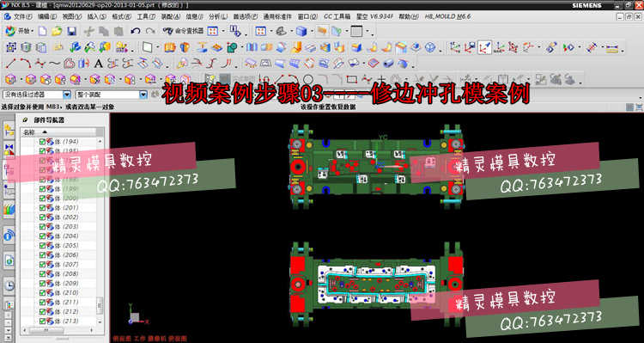Uncheck the checkbox for 体 (207)
Screen dimensions: 644x343
42,265
